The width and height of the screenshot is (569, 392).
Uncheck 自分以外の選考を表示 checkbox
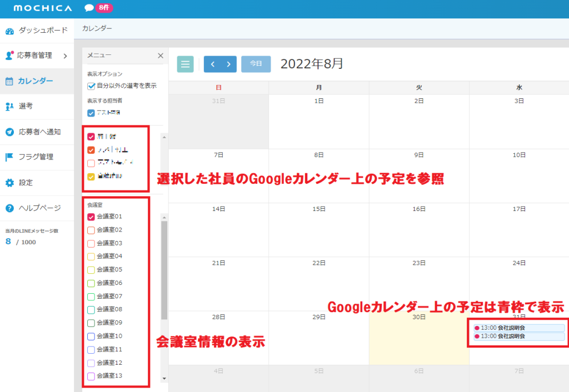91,86
